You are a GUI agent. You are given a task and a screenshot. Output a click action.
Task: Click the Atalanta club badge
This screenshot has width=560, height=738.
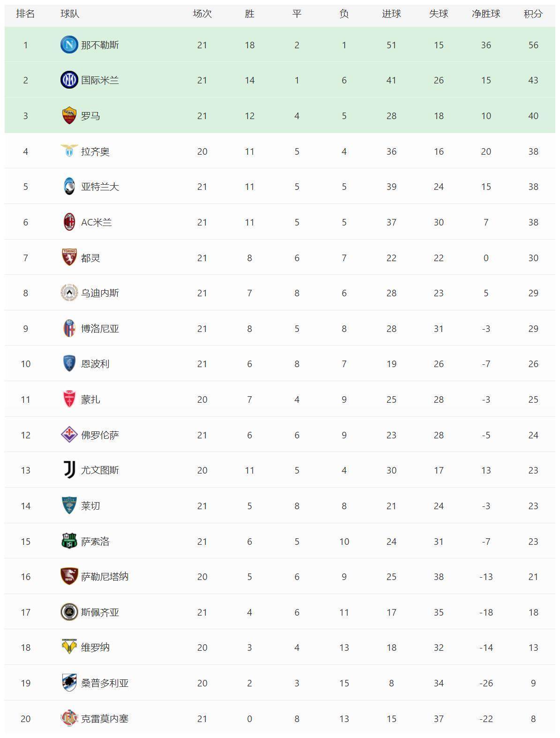(x=69, y=187)
